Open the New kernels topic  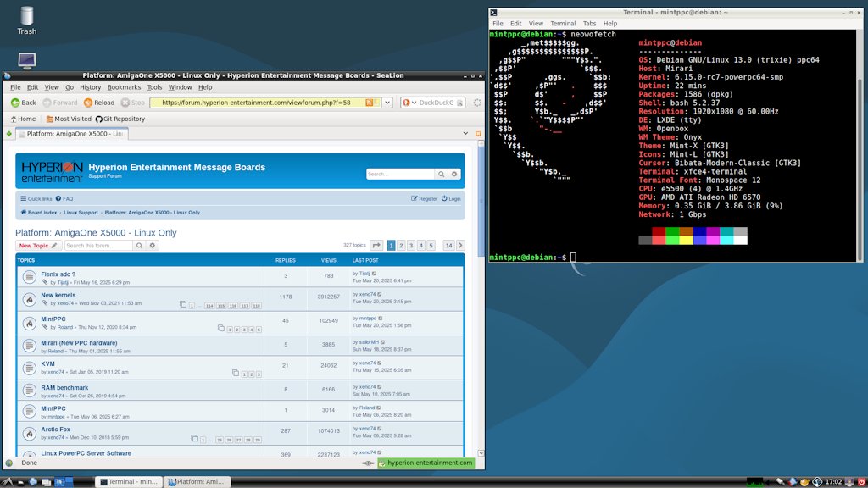tap(58, 296)
